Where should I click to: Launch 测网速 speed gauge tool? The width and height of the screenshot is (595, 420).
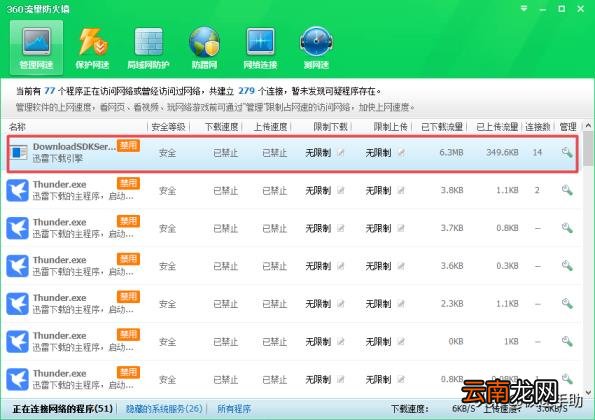pos(316,47)
